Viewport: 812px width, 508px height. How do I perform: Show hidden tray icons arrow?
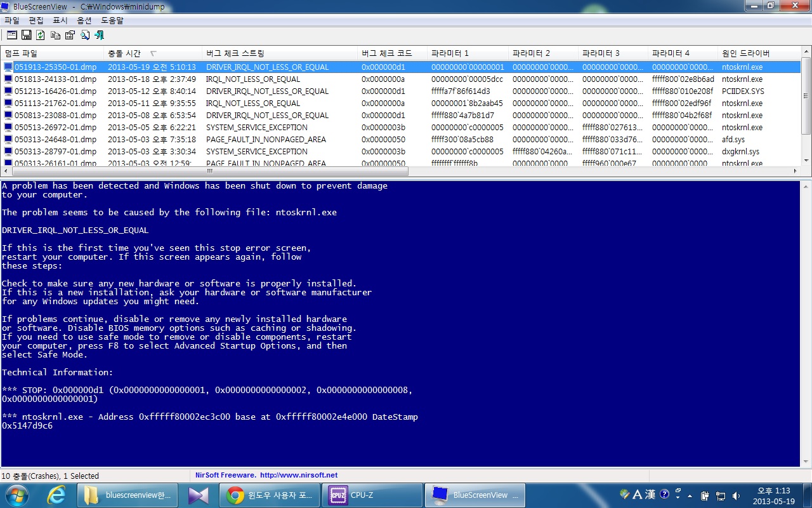tap(689, 495)
